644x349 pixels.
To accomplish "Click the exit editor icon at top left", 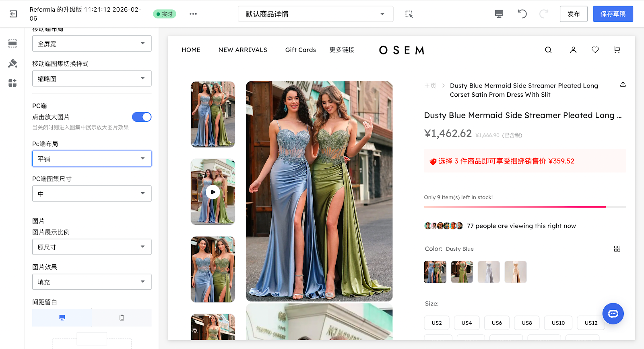I will pos(13,14).
